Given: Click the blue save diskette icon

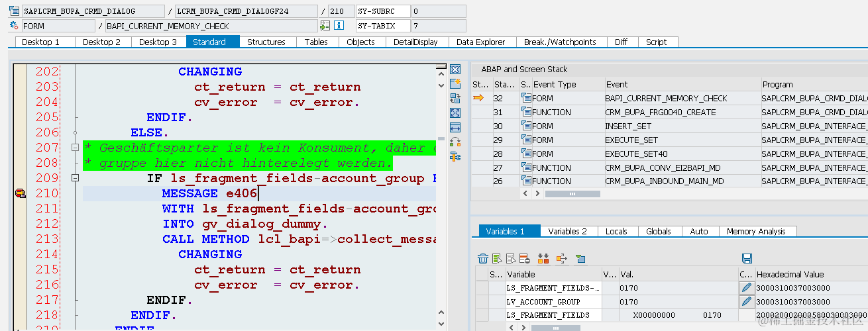Looking at the screenshot, I should point(747,258).
